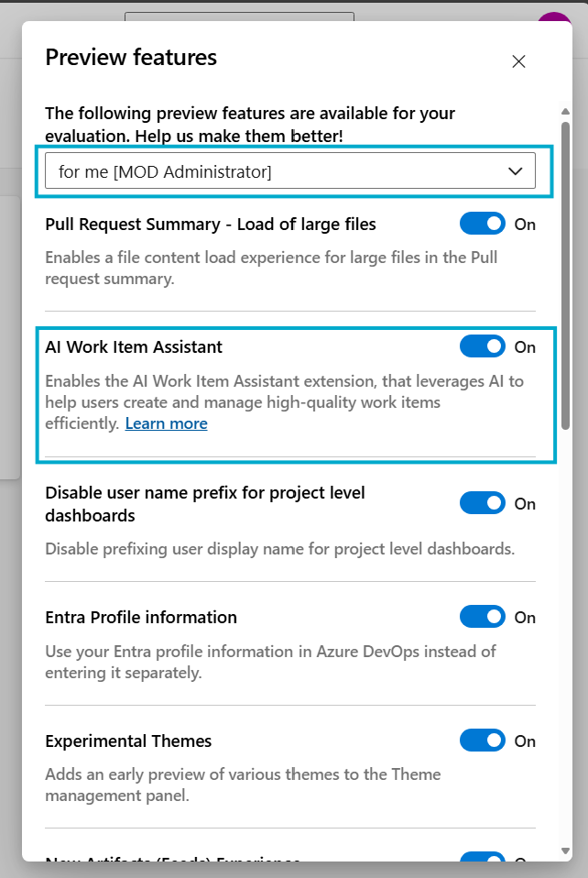Open the 'for me [MOD Administrator]' scope dropdown
Image resolution: width=588 pixels, height=878 pixels.
[289, 170]
